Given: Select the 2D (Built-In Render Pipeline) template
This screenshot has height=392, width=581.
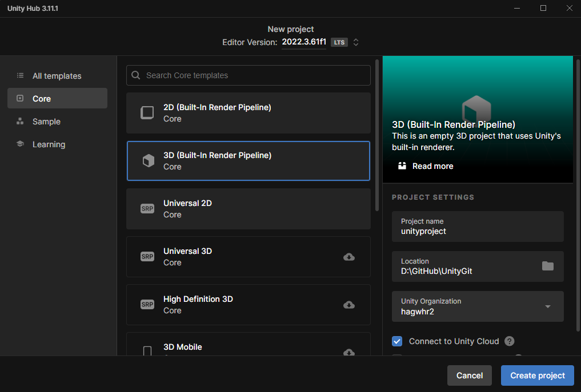Looking at the screenshot, I should coord(249,113).
